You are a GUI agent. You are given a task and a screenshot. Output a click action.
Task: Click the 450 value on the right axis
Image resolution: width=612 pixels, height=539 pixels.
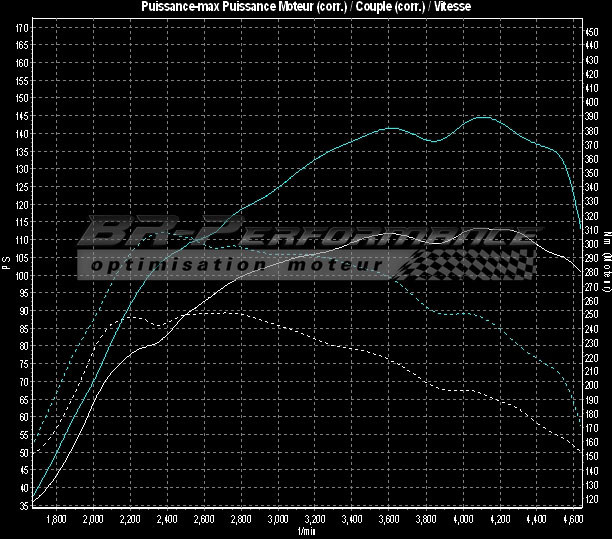click(592, 31)
